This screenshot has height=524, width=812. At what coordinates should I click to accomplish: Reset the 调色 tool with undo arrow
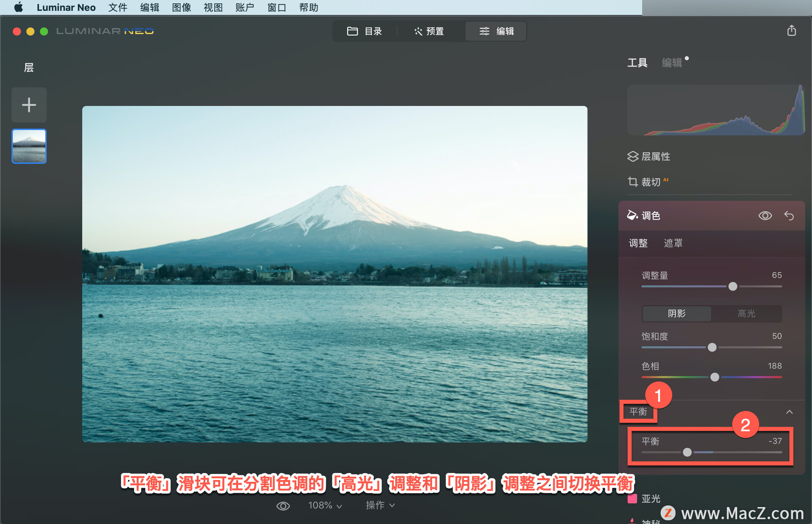click(x=789, y=216)
